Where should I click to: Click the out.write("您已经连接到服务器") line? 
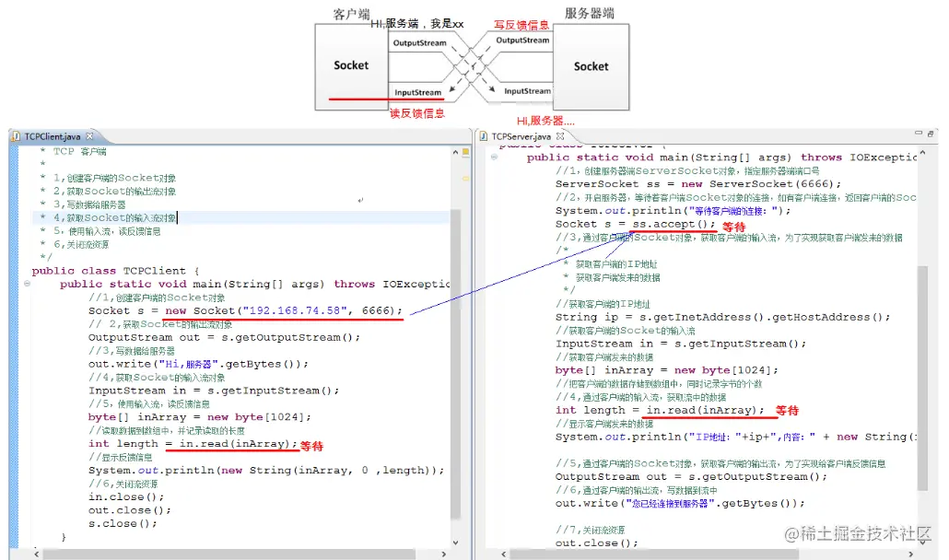click(x=680, y=503)
